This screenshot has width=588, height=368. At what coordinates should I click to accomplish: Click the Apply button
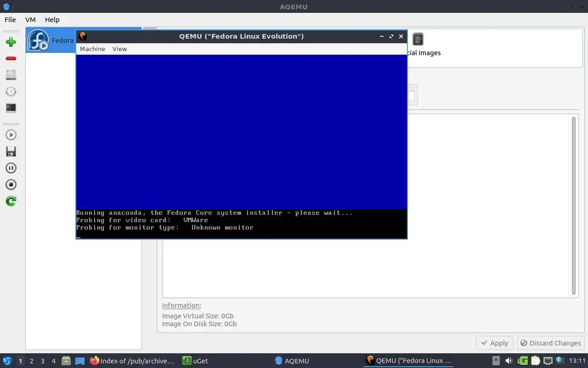click(495, 343)
